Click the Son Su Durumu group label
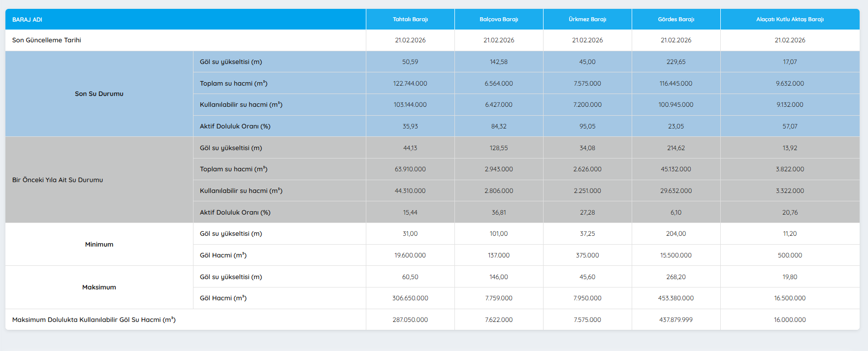Image resolution: width=868 pixels, height=351 pixels. (99, 94)
